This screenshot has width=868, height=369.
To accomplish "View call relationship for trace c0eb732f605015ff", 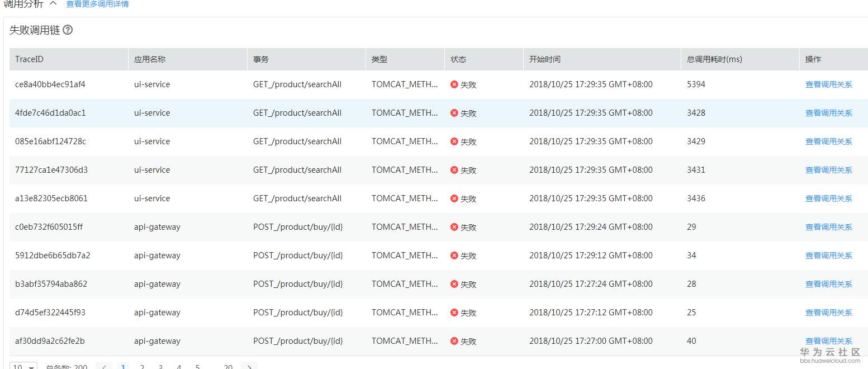I will [x=828, y=227].
